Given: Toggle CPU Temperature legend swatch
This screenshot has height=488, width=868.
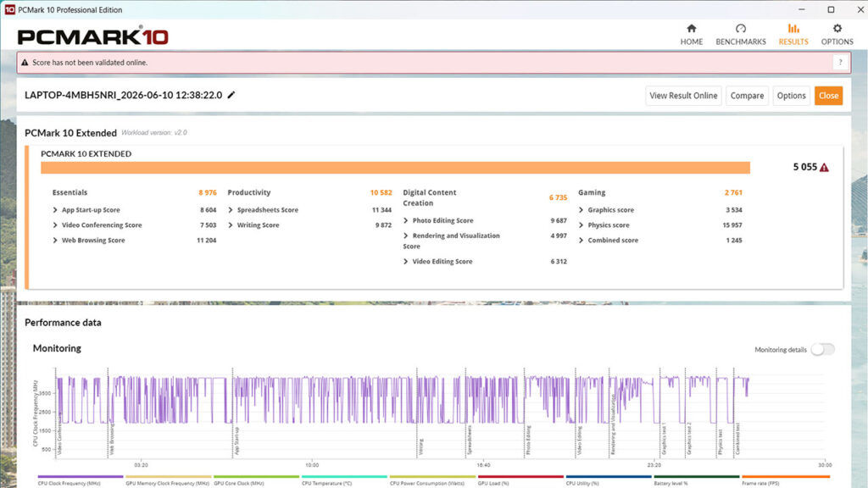Looking at the screenshot, I should point(344,476).
